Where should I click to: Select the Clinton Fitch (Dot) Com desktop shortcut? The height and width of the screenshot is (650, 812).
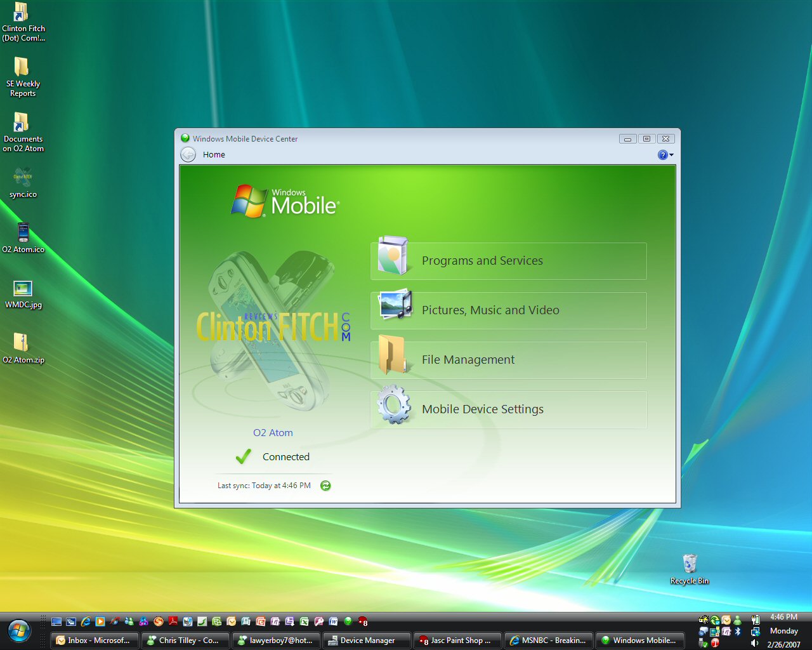tap(23, 22)
